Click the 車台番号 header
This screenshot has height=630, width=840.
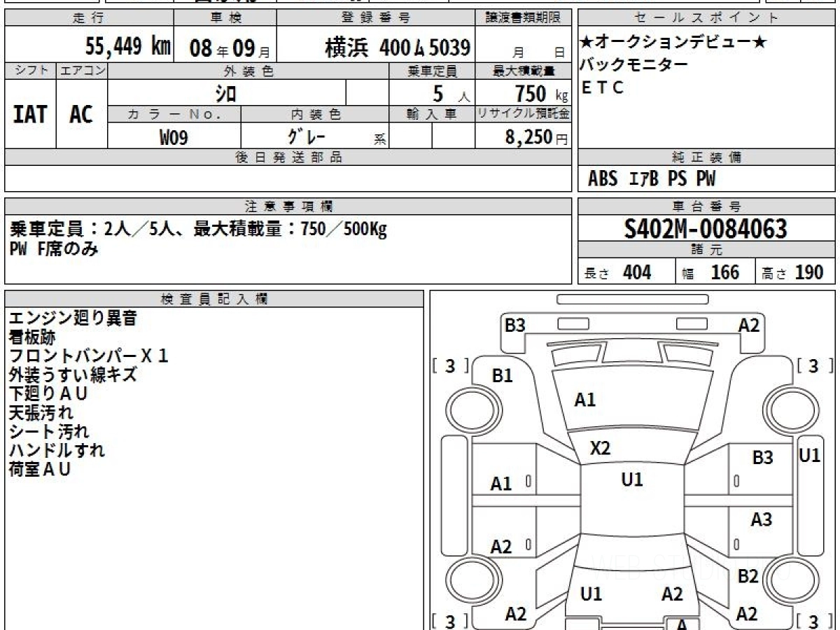point(706,206)
